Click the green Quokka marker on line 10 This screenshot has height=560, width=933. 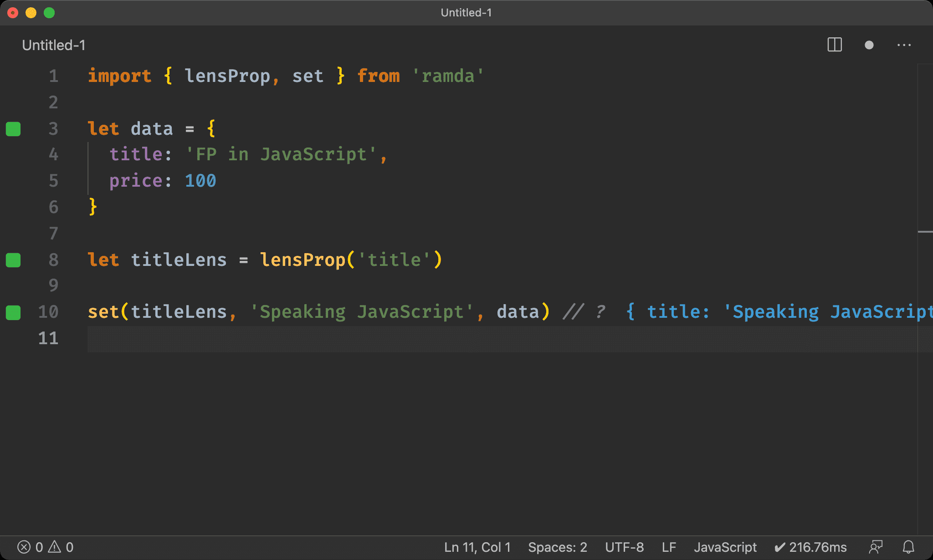tap(13, 313)
